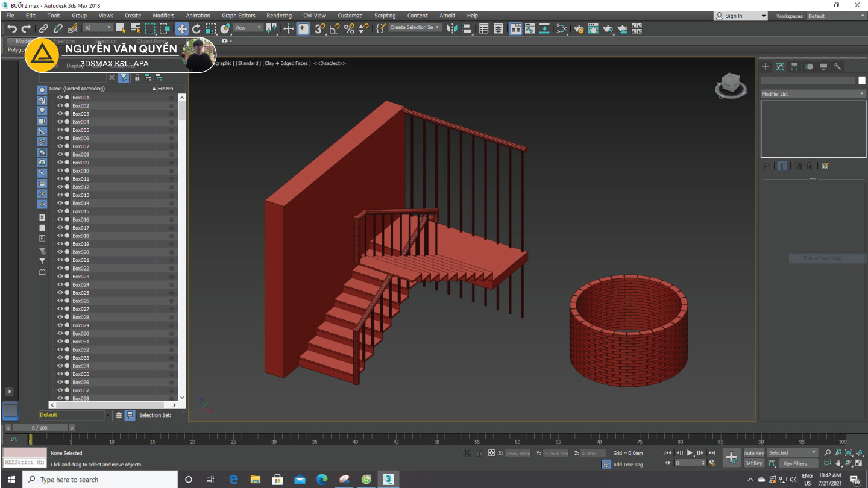Screen dimensions: 868x488
Task: Enable the Auto Key button
Action: [x=753, y=453]
